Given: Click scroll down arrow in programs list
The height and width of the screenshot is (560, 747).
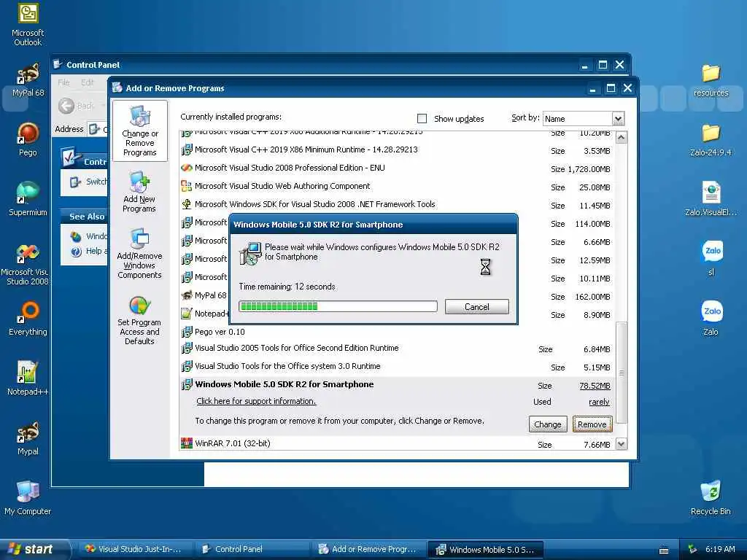Looking at the screenshot, I should [x=622, y=444].
